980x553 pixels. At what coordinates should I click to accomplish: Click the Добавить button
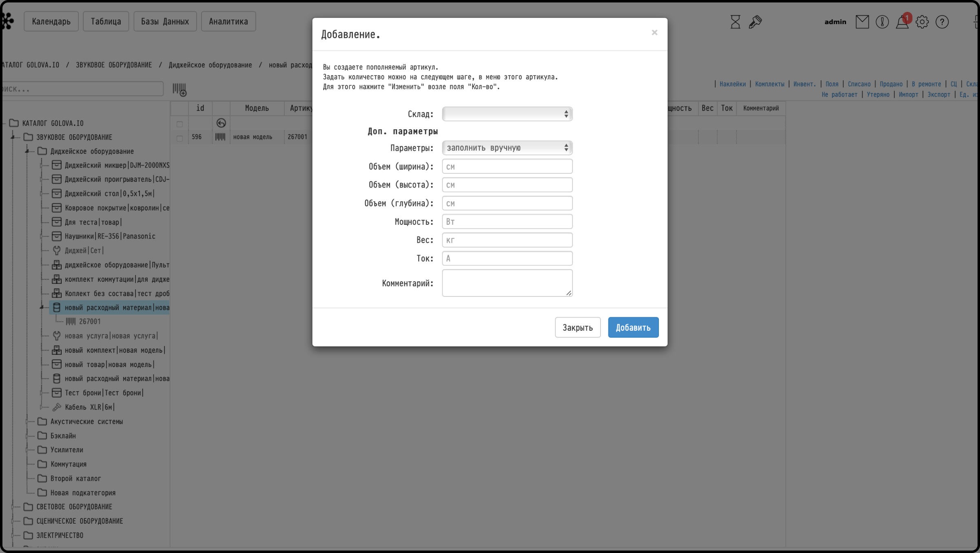[x=633, y=327]
